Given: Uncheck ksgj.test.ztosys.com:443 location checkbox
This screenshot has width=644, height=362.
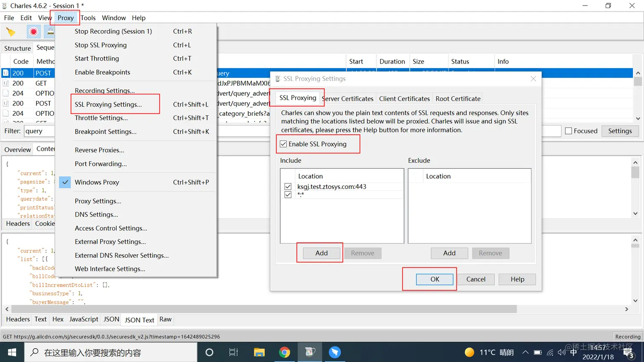Looking at the screenshot, I should [x=288, y=187].
